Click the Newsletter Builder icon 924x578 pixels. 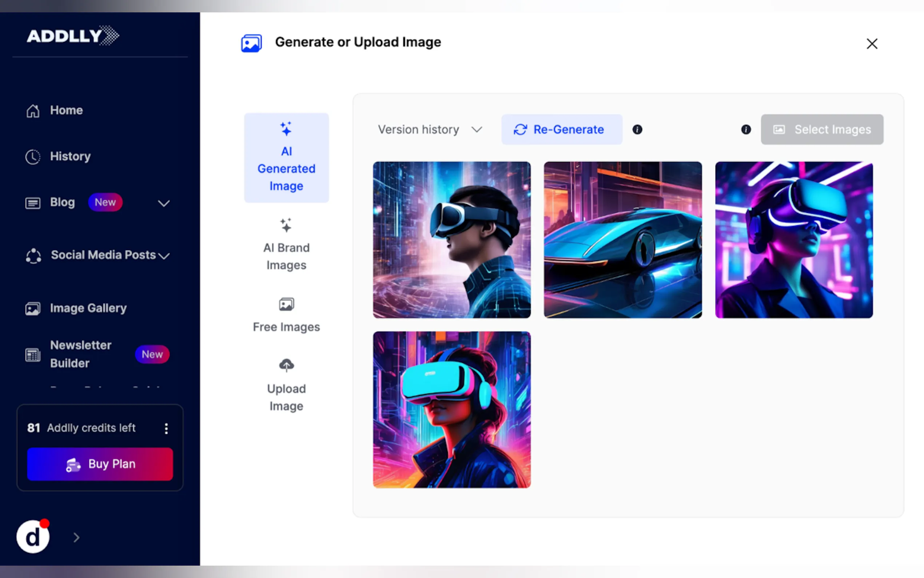click(x=33, y=355)
